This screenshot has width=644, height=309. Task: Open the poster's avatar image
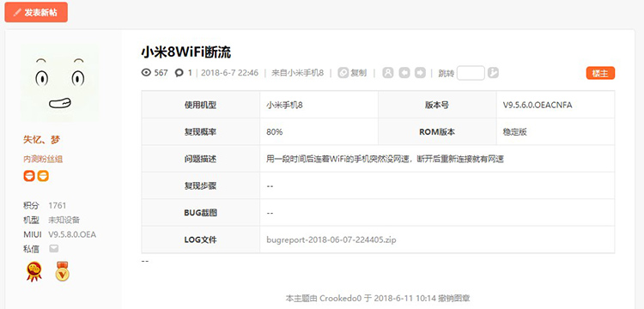tap(60, 83)
